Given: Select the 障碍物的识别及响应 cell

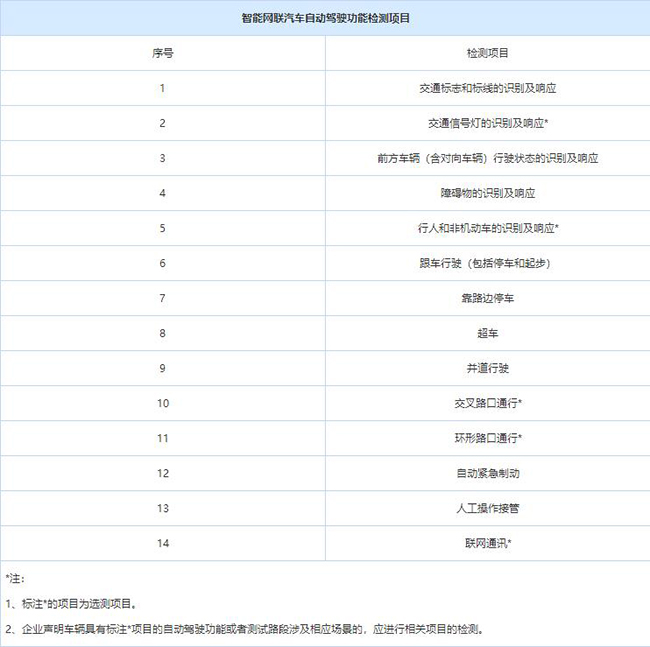Looking at the screenshot, I should [487, 193].
